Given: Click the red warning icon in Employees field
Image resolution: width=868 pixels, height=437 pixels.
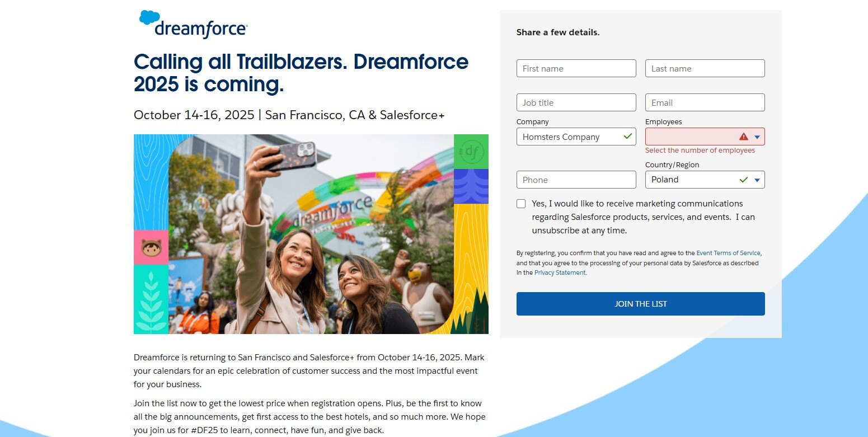Looking at the screenshot, I should tap(743, 137).
